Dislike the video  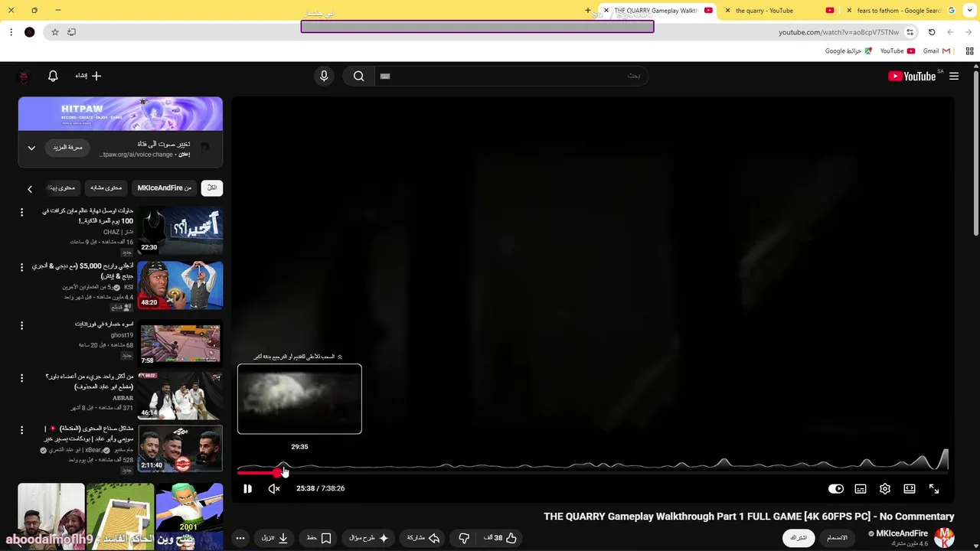point(464,538)
